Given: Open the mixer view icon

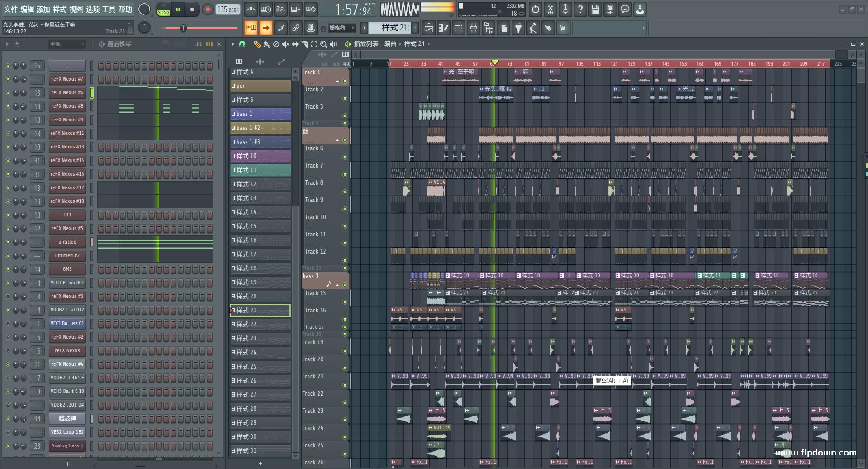Looking at the screenshot, I should click(474, 28).
